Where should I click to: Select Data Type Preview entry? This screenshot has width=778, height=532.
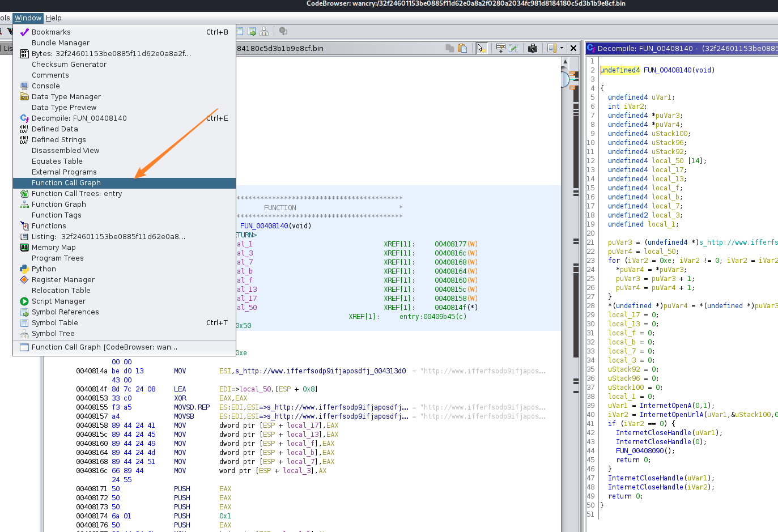tap(124, 108)
